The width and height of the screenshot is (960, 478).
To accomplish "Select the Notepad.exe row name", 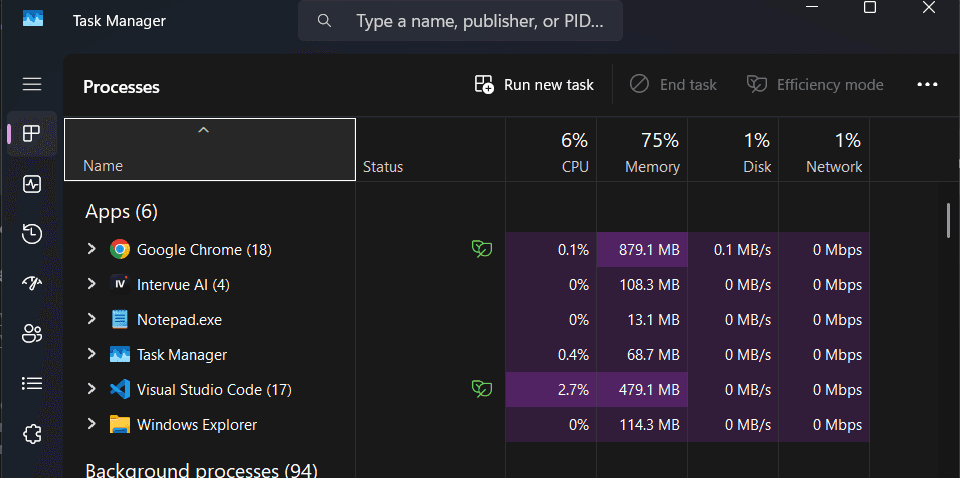I will click(x=179, y=319).
